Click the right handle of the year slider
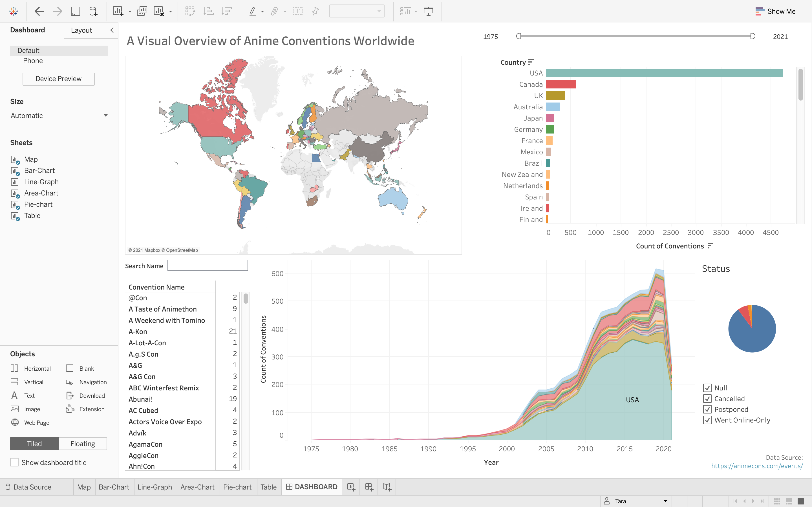Image resolution: width=812 pixels, height=507 pixels. [x=753, y=36]
